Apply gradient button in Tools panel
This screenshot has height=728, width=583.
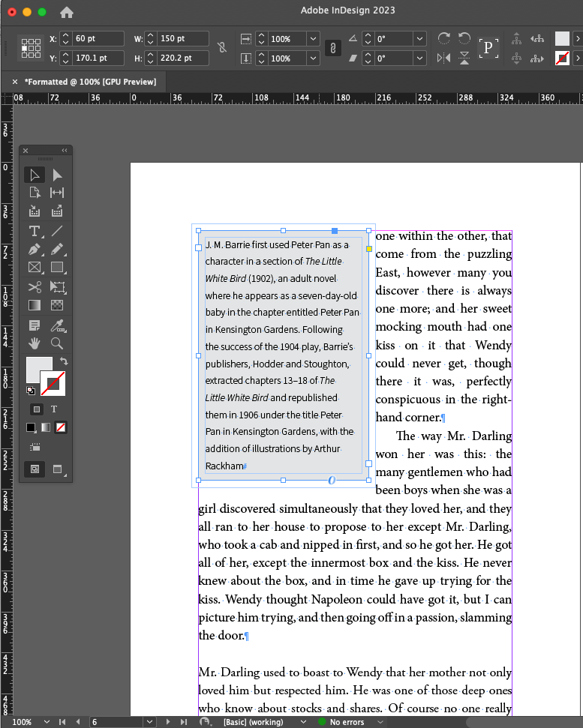pos(46,427)
